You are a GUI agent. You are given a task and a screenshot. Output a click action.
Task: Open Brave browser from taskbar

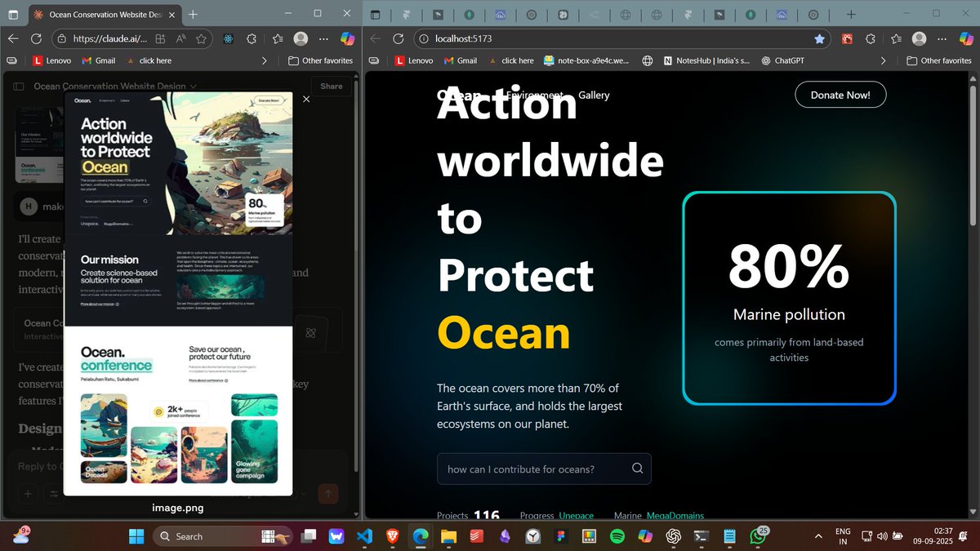393,536
